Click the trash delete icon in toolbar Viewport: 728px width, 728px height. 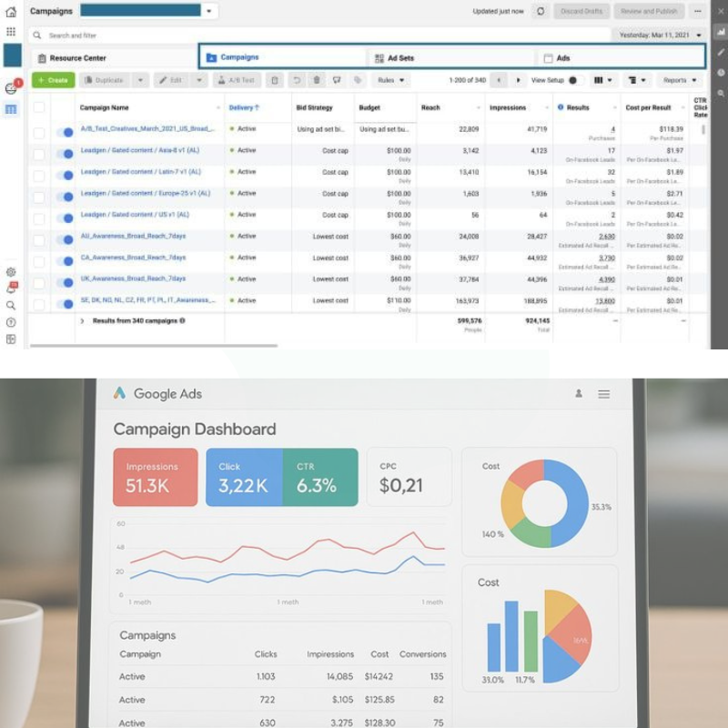click(x=317, y=80)
